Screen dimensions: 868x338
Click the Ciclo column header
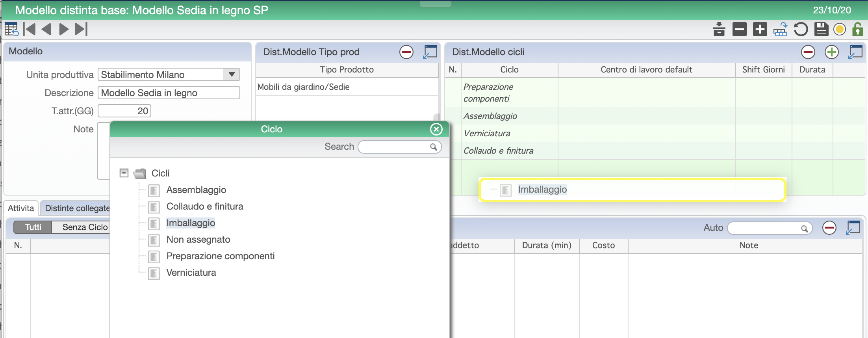[x=509, y=70]
